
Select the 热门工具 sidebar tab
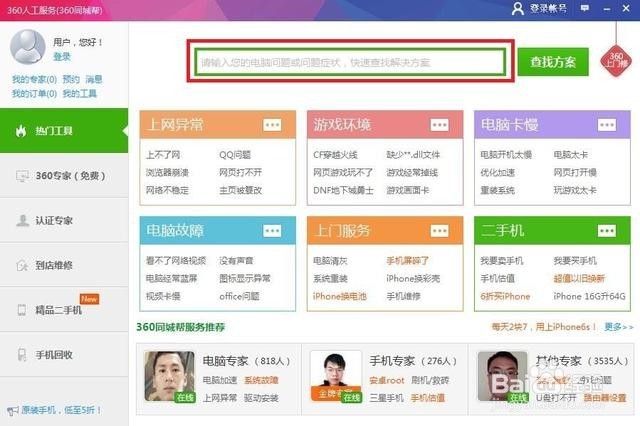click(x=64, y=131)
